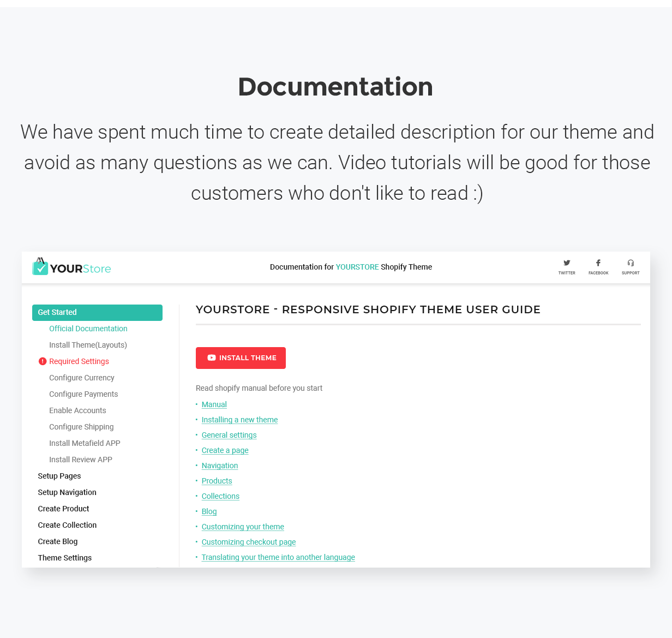
Task: Click the YOURSTORE link in header title
Action: [x=357, y=267]
